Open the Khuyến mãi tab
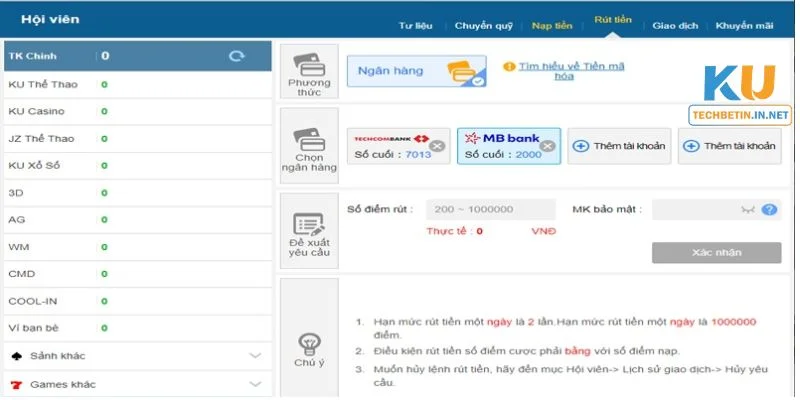Image resolution: width=800 pixels, height=400 pixels. point(744,26)
